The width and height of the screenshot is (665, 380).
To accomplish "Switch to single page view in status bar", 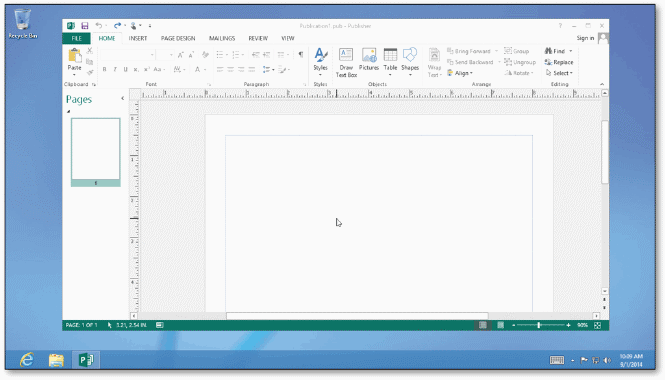I will (483, 325).
